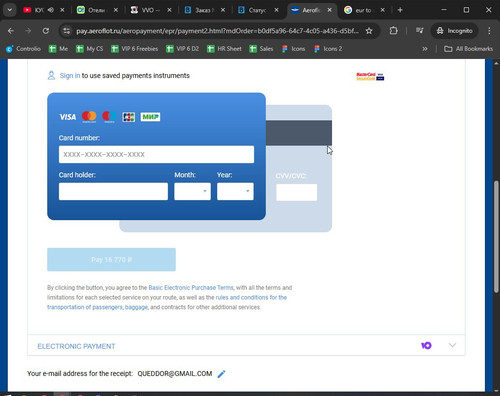This screenshot has width=500, height=396.
Task: Open the Icons 2 Figma bookmark
Action: (328, 49)
